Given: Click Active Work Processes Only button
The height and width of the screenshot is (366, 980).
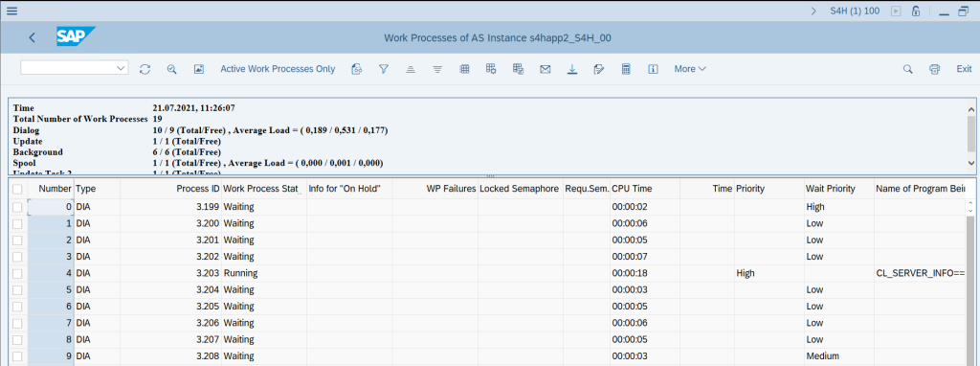Looking at the screenshot, I should point(278,69).
